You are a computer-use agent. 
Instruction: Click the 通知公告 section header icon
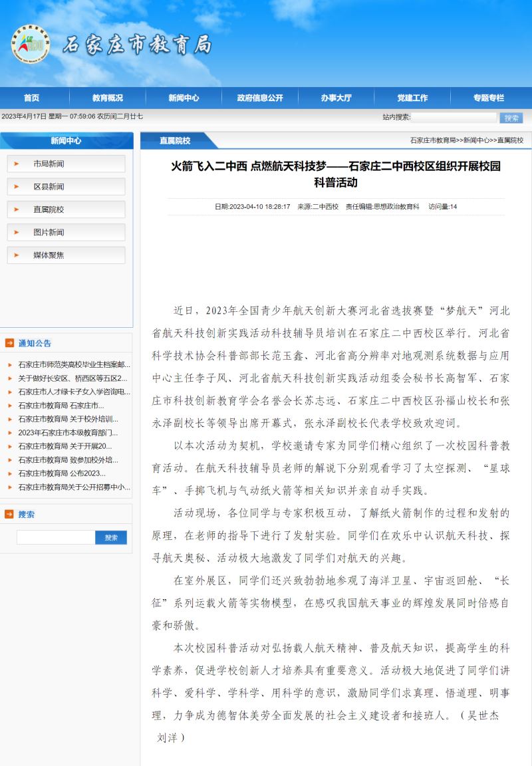(x=9, y=344)
